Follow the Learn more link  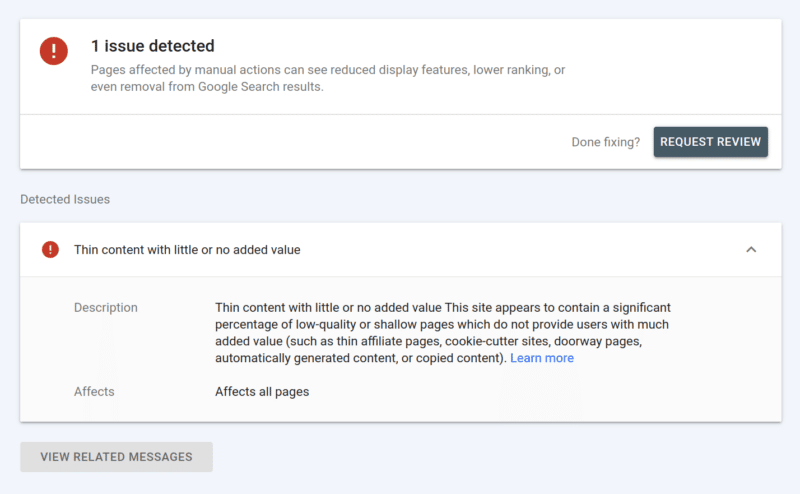[x=542, y=358]
